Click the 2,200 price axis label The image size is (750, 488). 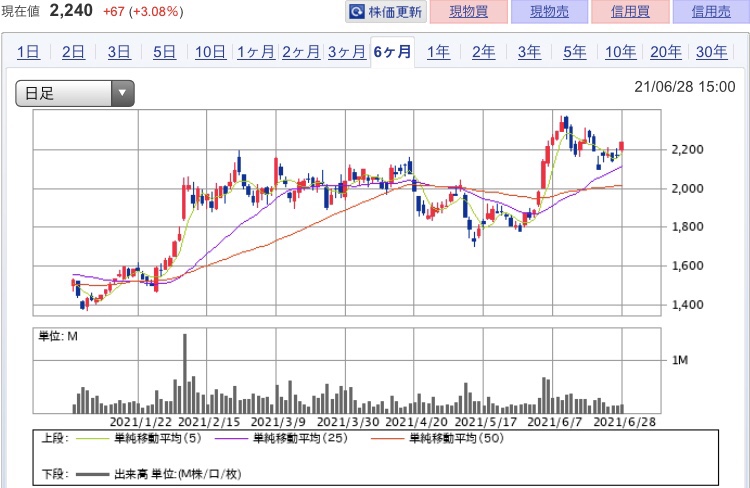click(687, 150)
